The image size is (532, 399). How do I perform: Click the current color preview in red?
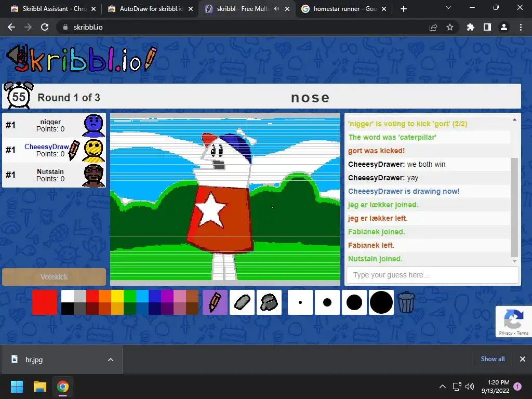coord(45,302)
